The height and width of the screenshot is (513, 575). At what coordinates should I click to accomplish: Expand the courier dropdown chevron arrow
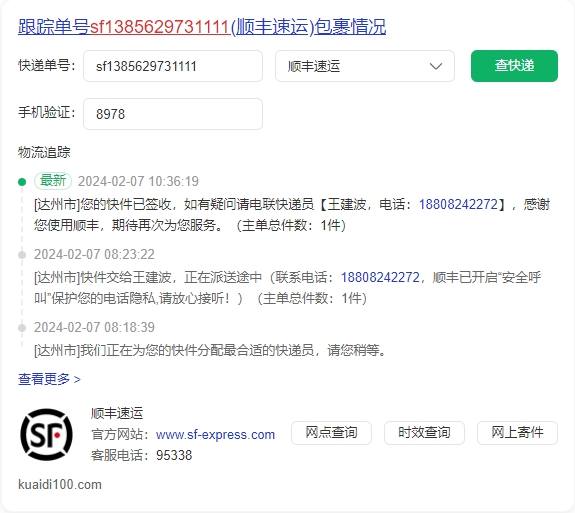pyautogui.click(x=436, y=66)
